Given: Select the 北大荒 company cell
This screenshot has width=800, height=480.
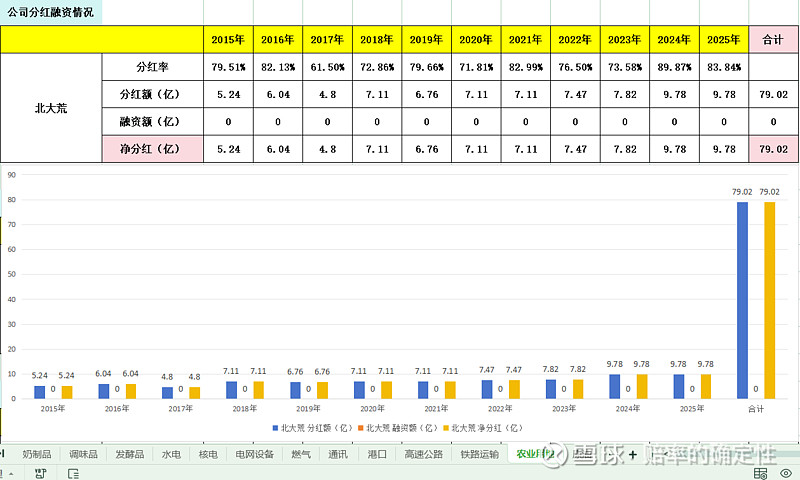Looking at the screenshot, I should [x=51, y=108].
